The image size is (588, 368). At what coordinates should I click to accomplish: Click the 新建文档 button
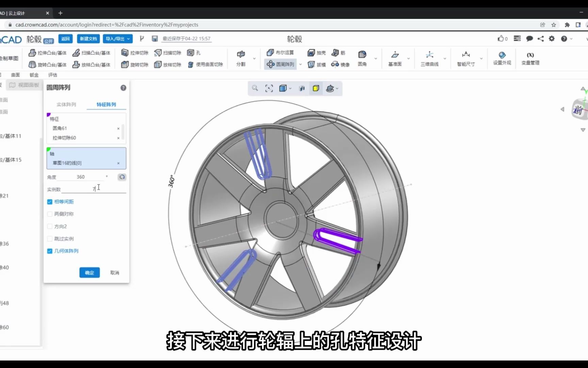(88, 39)
